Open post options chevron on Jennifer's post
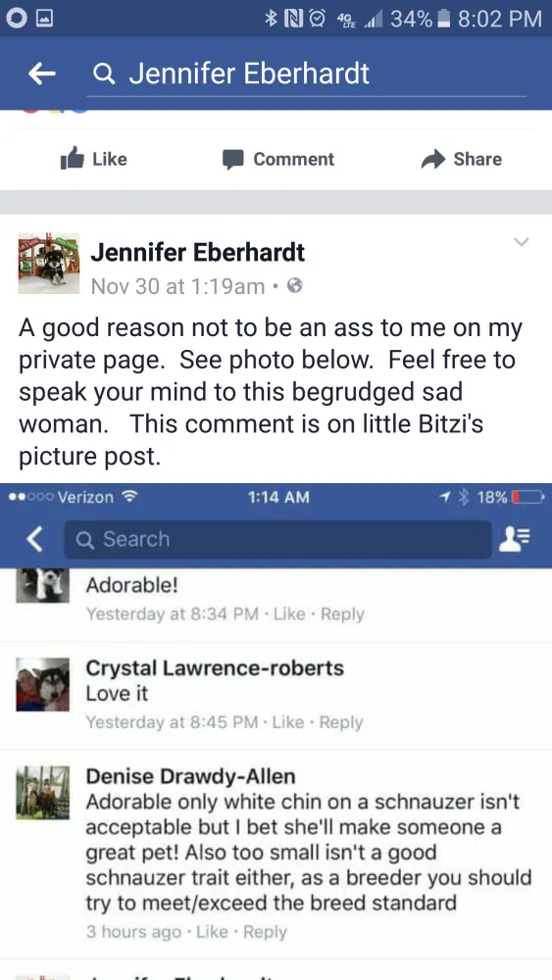Screen dimensions: 552x980 pyautogui.click(x=522, y=242)
